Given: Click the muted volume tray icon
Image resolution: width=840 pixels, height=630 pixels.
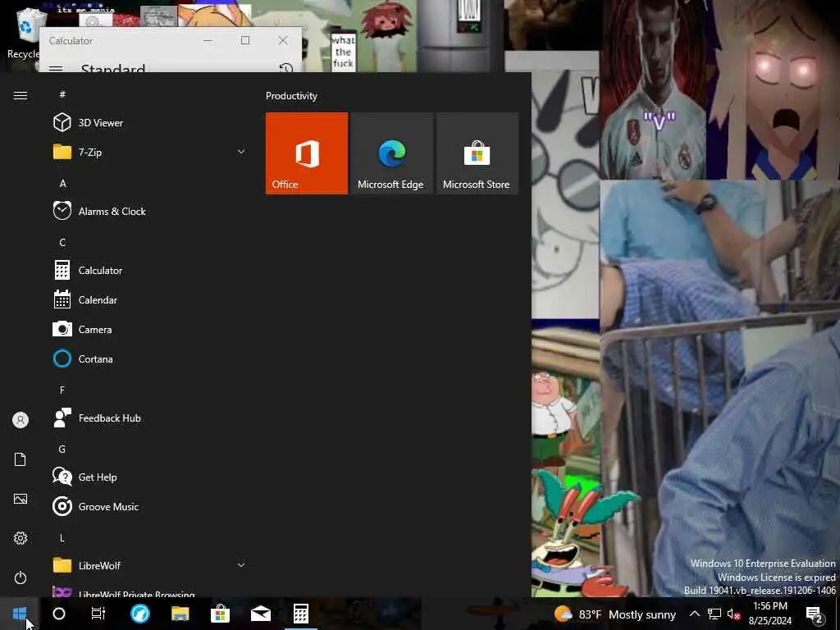Looking at the screenshot, I should pos(733,614).
